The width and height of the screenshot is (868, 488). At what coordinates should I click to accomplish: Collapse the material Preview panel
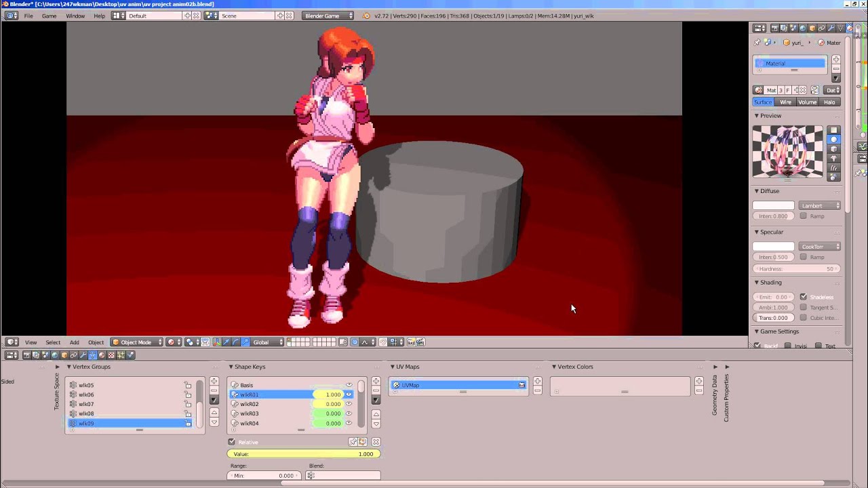[756, 115]
